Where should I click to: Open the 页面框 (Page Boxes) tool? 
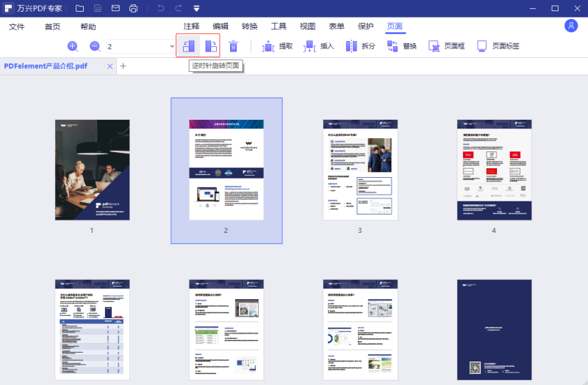[446, 46]
